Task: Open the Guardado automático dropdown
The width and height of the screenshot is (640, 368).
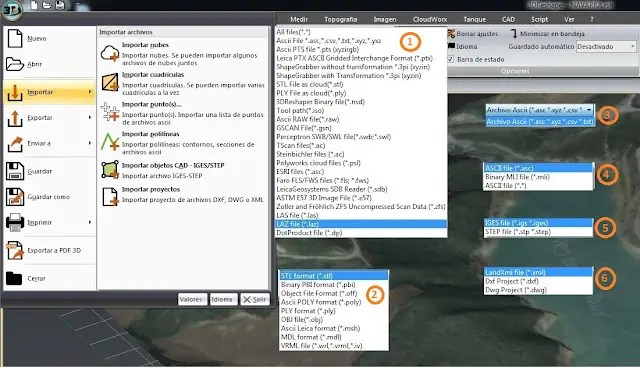Action: tap(606, 47)
